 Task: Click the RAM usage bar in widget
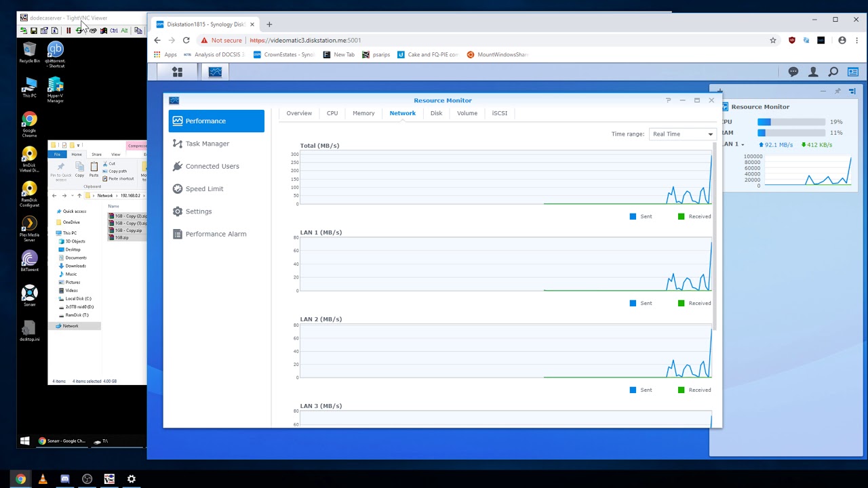tap(791, 133)
